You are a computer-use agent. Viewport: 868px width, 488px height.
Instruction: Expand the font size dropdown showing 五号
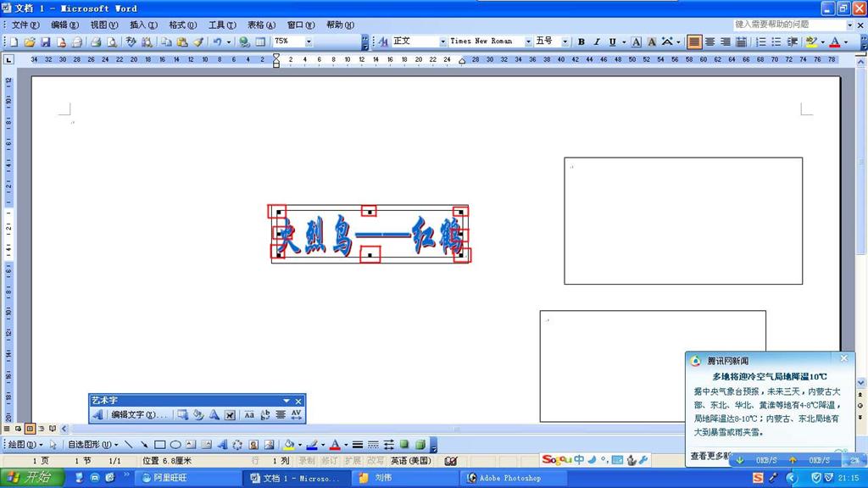point(562,42)
